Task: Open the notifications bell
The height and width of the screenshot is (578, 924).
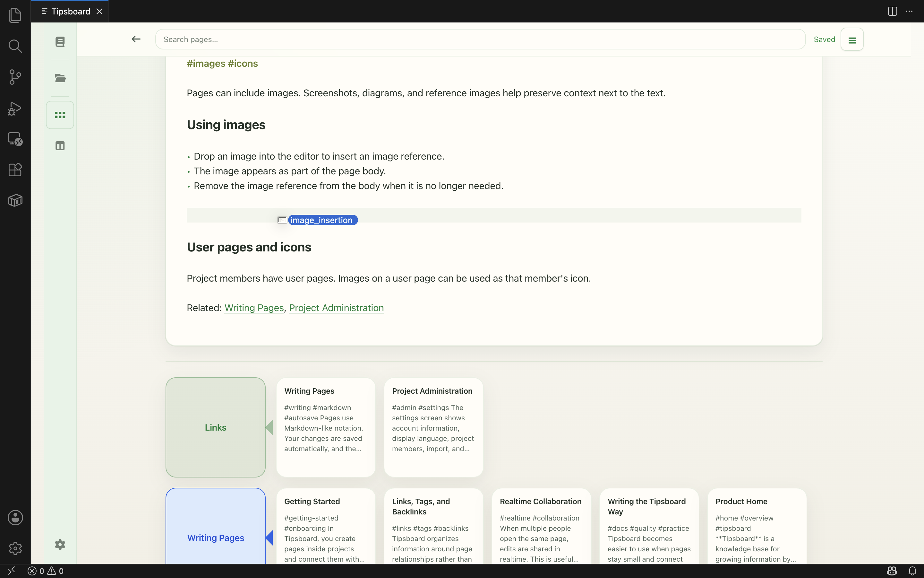Action: click(912, 571)
